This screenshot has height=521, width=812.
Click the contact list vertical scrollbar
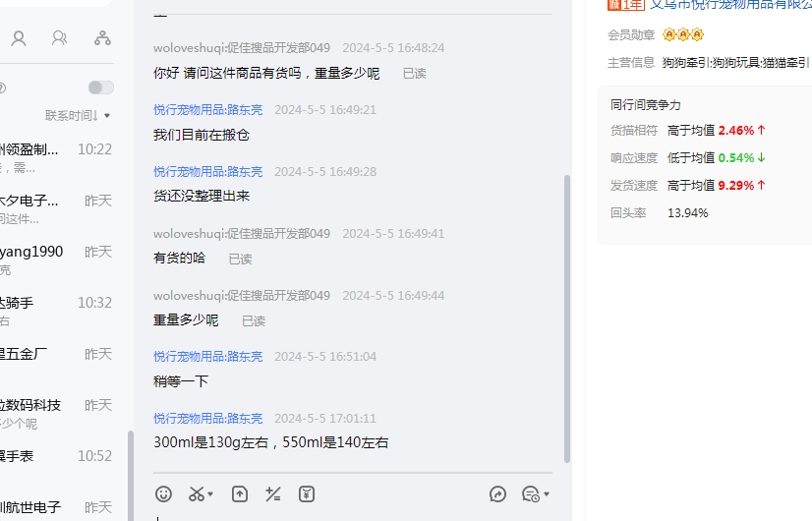[131, 476]
